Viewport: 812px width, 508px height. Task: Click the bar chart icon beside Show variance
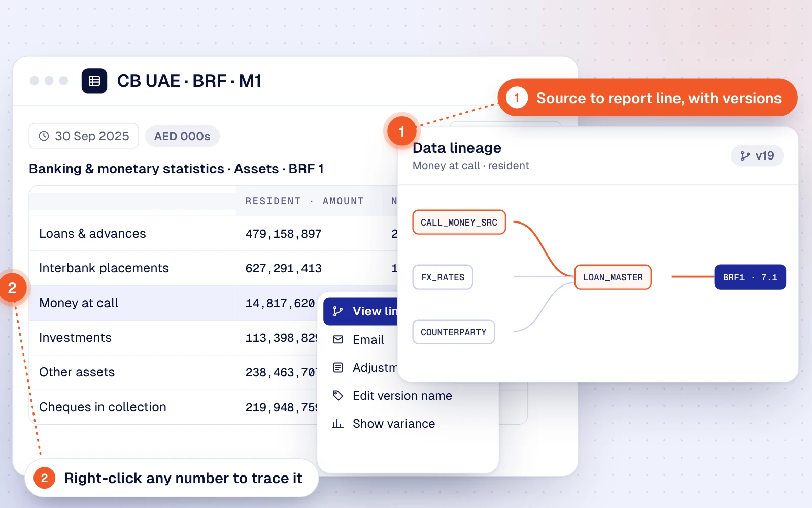(x=338, y=424)
